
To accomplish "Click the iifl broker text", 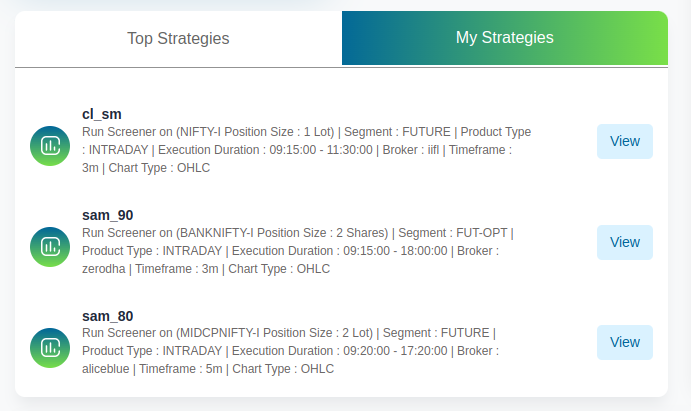I will tap(433, 150).
